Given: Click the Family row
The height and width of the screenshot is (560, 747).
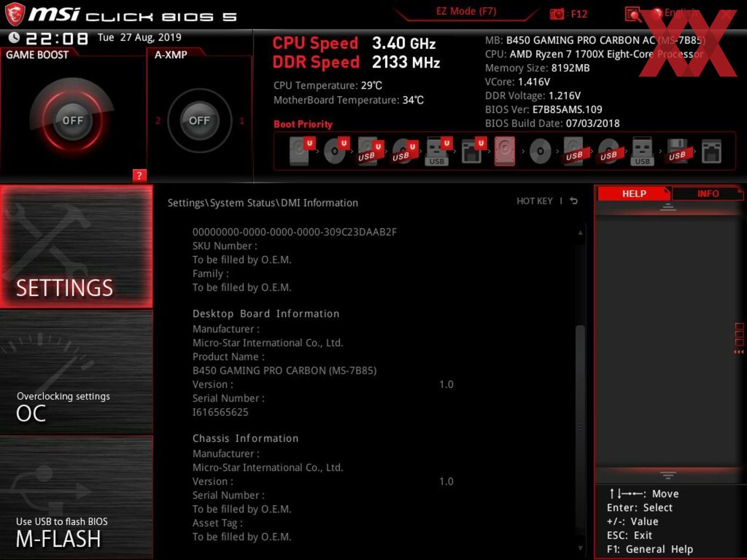Looking at the screenshot, I should click(x=210, y=273).
